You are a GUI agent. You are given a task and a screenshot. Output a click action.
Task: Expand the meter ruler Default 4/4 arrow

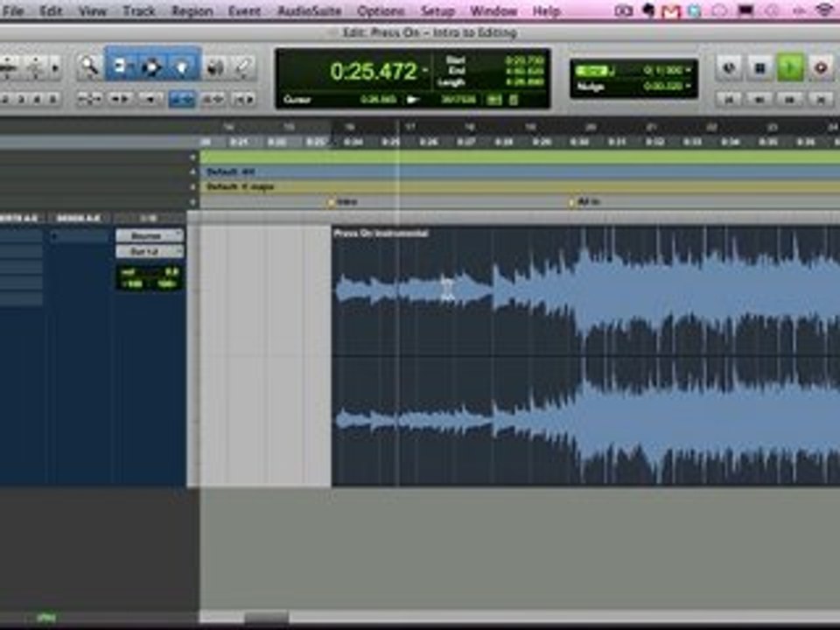(x=192, y=172)
